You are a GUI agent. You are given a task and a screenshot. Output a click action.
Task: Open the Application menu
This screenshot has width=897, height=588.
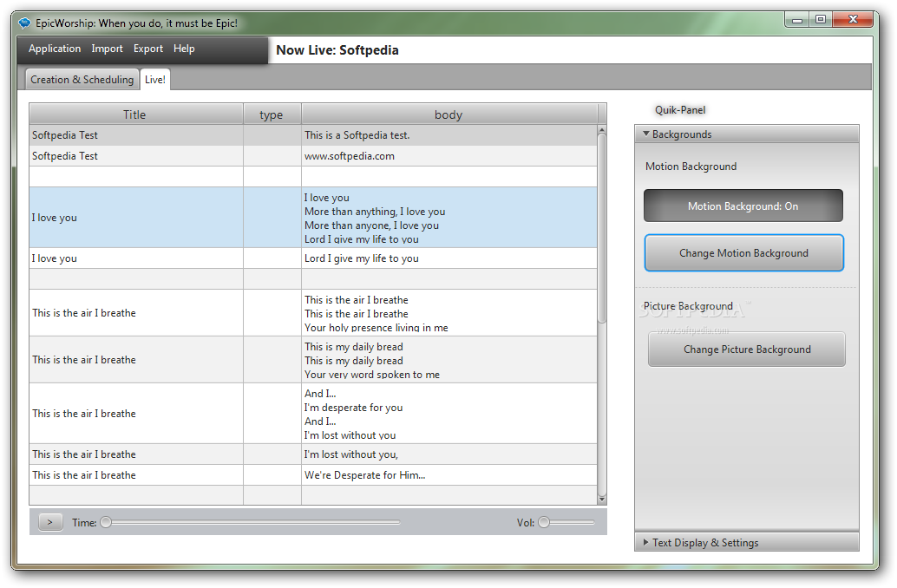pyautogui.click(x=55, y=49)
